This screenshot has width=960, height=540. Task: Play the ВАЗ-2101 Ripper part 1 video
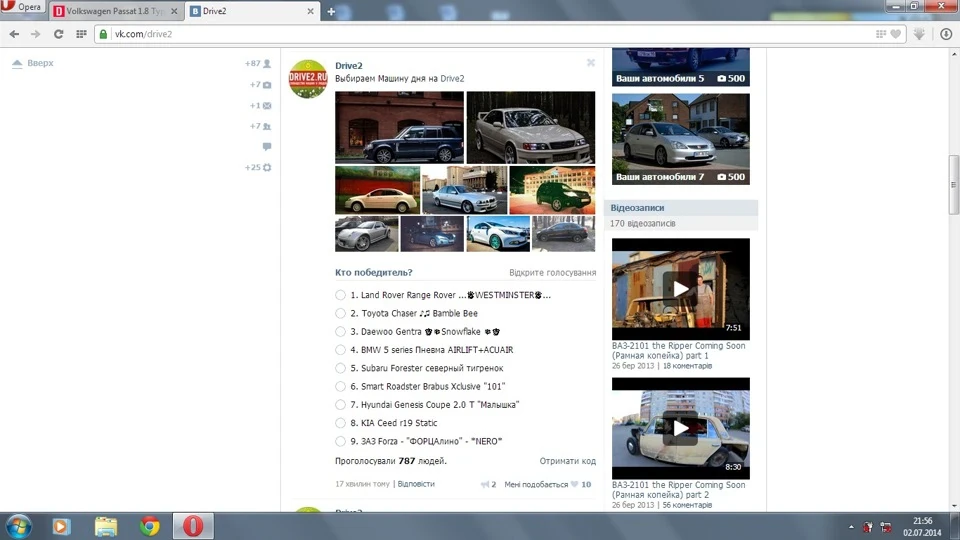coord(681,289)
